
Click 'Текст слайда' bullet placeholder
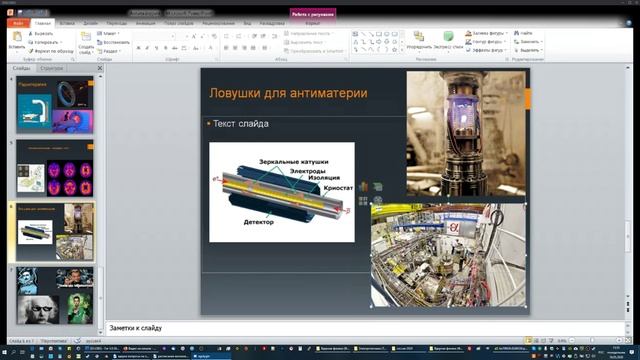(240, 124)
